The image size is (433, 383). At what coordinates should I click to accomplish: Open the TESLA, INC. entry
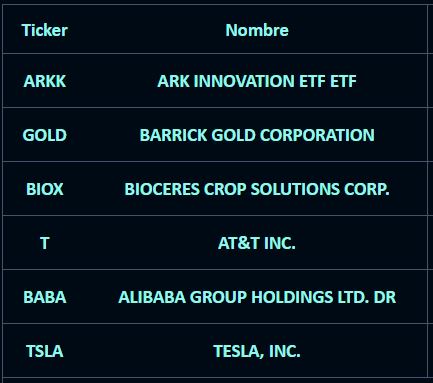tap(257, 351)
